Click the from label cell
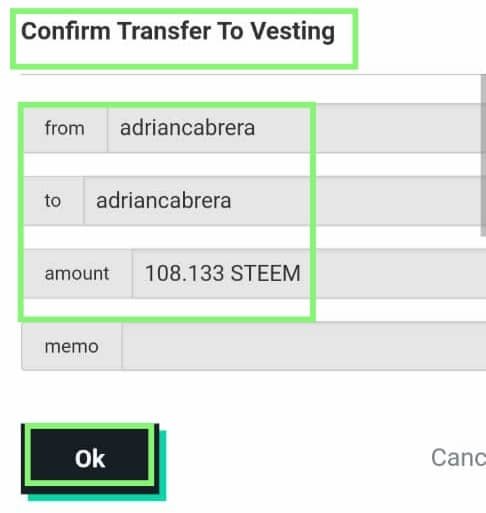This screenshot has height=513, width=486. click(65, 129)
